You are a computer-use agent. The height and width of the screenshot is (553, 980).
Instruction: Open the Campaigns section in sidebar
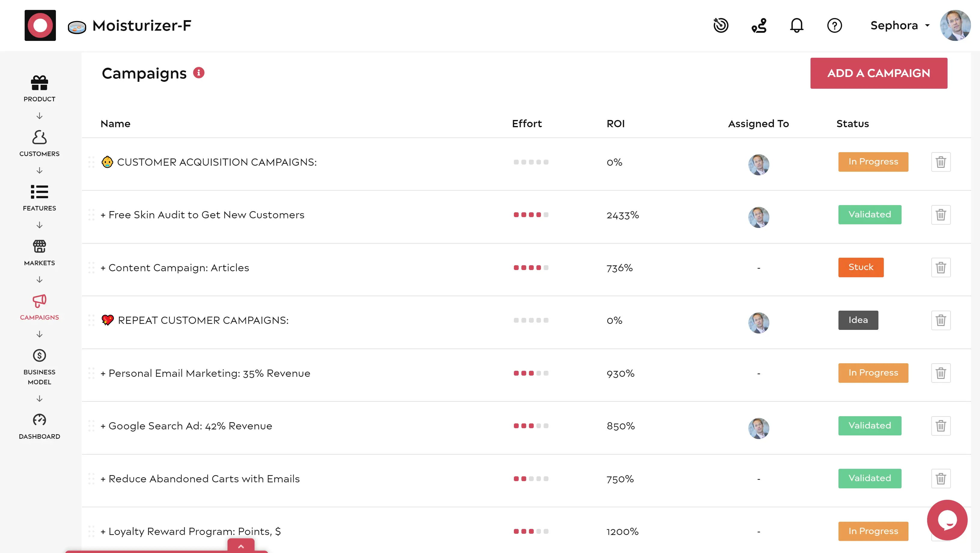[x=39, y=307]
